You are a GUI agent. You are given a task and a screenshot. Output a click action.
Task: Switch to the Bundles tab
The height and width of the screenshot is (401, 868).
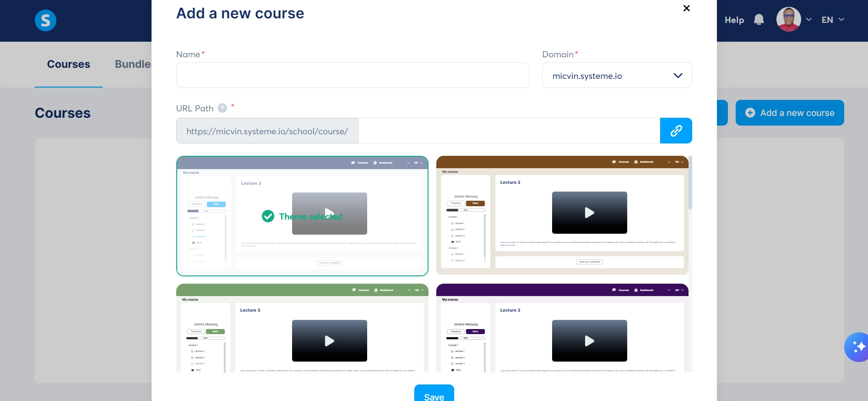coord(133,64)
